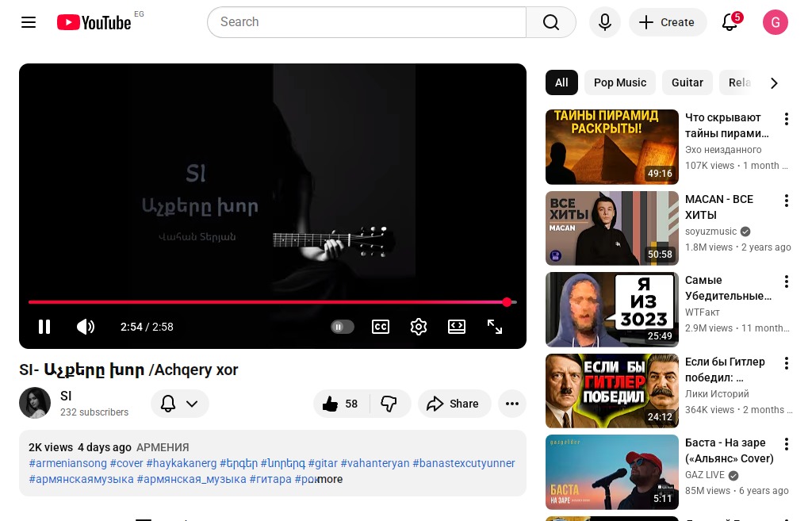The width and height of the screenshot is (812, 521).
Task: Open Лики Историй channel link
Action: click(717, 394)
